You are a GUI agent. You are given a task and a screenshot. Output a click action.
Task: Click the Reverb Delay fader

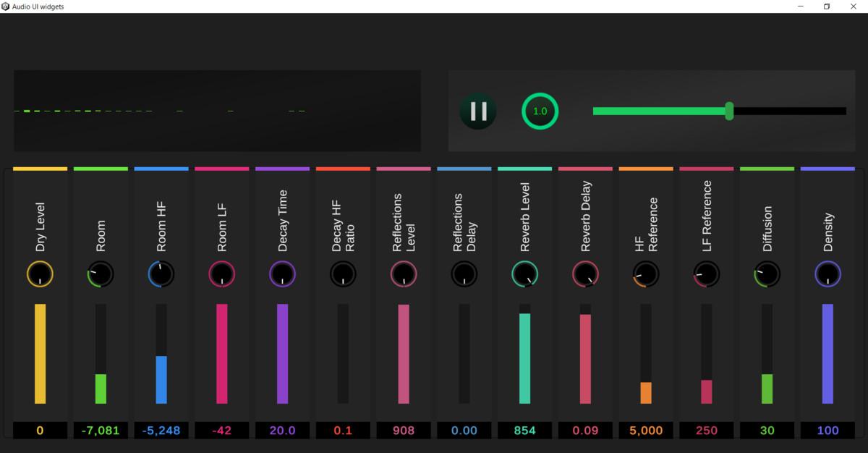[584, 355]
